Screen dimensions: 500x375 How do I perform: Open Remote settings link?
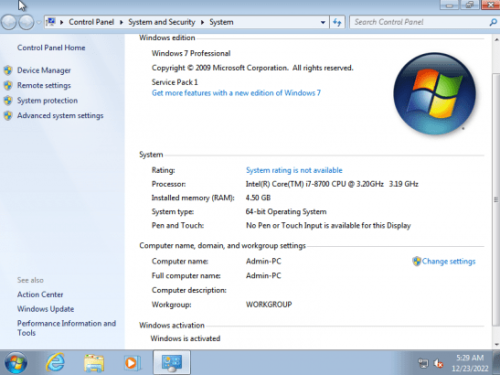[x=44, y=85]
